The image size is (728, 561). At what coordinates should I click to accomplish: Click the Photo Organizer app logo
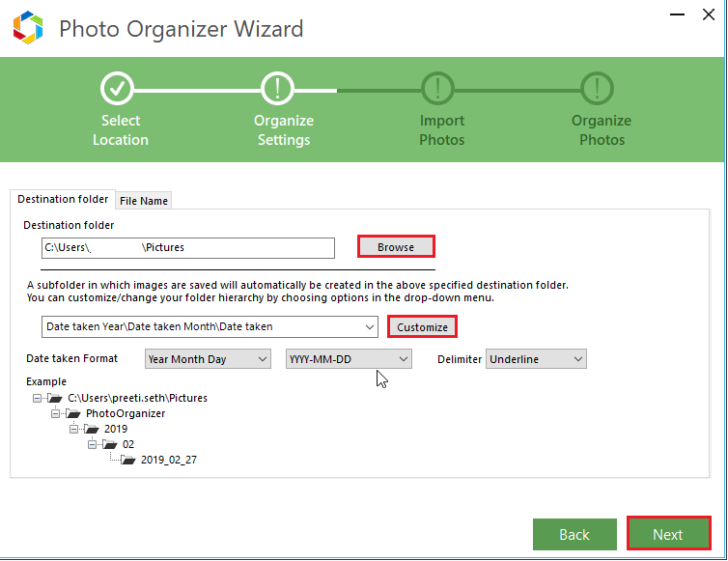point(29,28)
